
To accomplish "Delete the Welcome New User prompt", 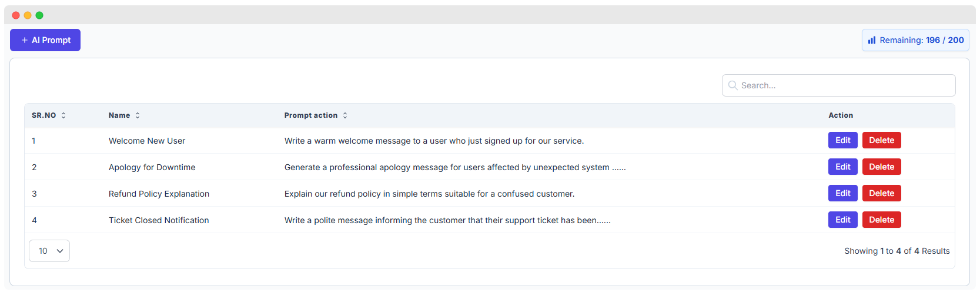I will pos(881,140).
